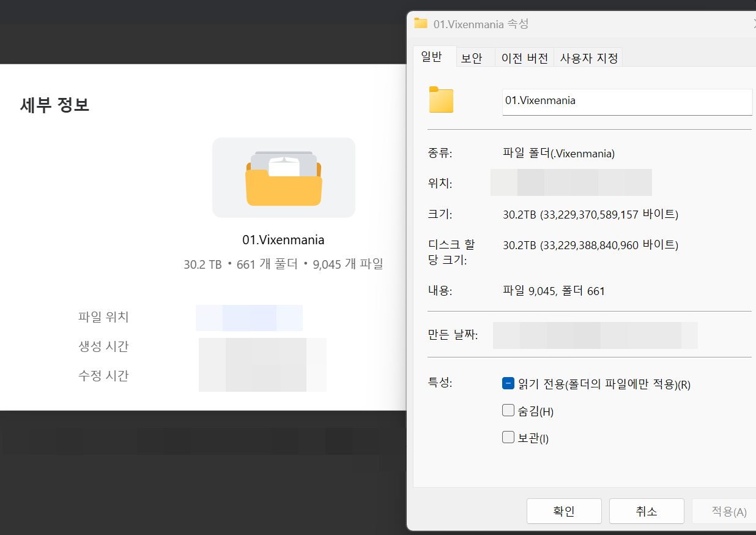756x535 pixels.
Task: Click the folder thumbnail in 세부 정보 panel
Action: tap(284, 178)
